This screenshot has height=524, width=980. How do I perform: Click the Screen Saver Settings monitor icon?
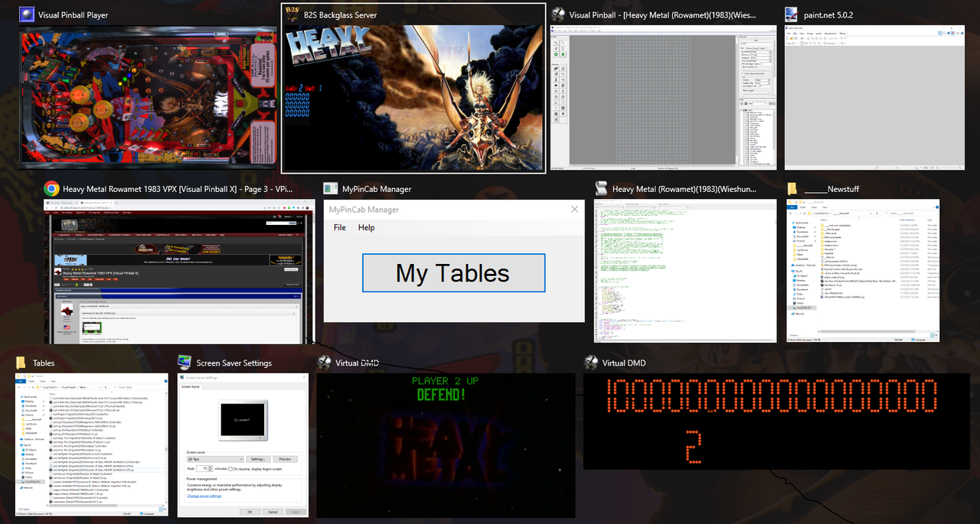tap(185, 363)
